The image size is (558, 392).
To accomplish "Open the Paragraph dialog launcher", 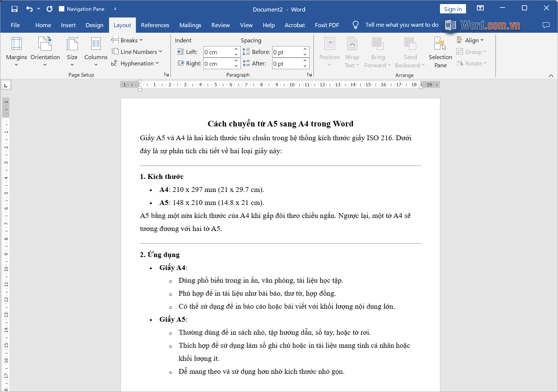I will 309,75.
